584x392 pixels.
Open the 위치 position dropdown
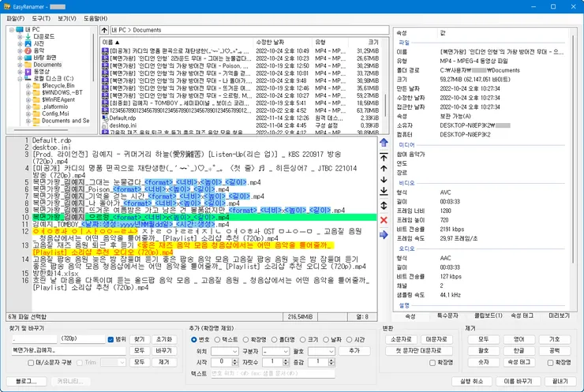tap(225, 351)
